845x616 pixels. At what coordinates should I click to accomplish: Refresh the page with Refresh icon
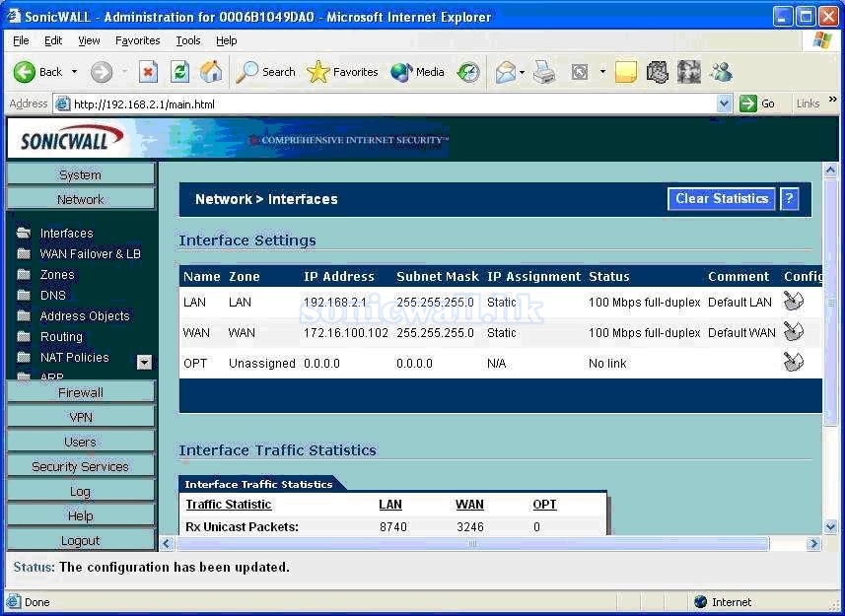[179, 72]
